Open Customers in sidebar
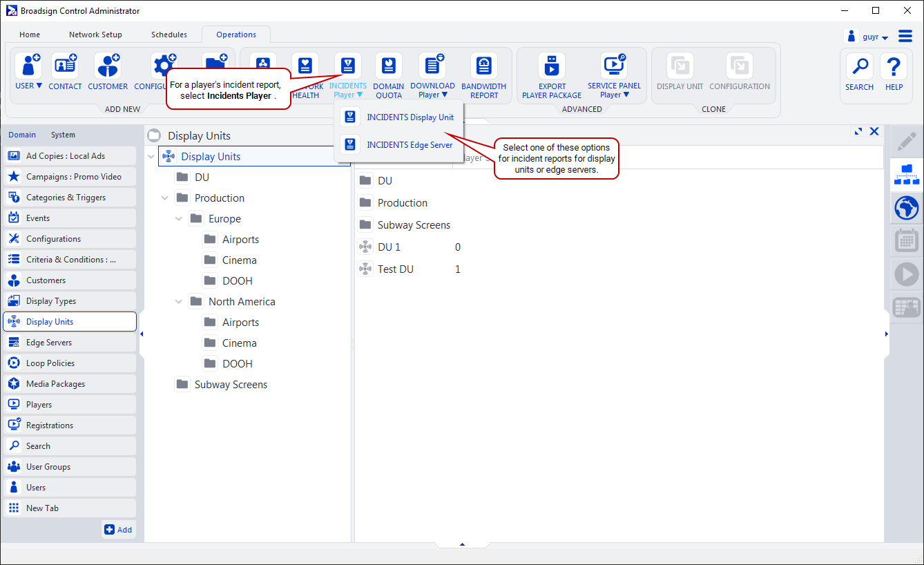This screenshot has width=924, height=565. pos(70,280)
